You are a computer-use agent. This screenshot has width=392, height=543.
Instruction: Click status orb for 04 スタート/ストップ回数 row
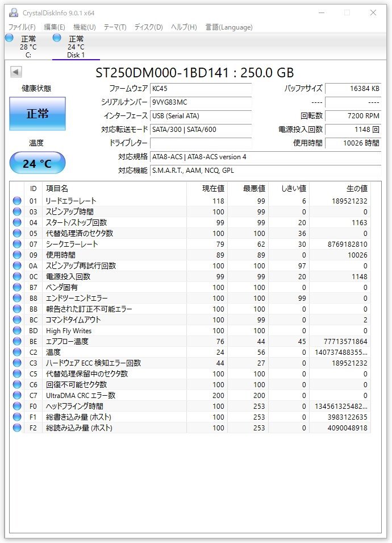click(17, 222)
